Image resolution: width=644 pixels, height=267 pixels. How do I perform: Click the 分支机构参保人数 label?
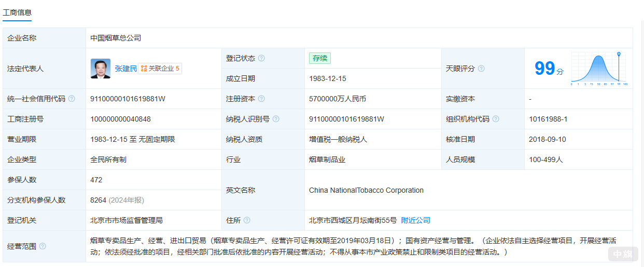[36, 200]
